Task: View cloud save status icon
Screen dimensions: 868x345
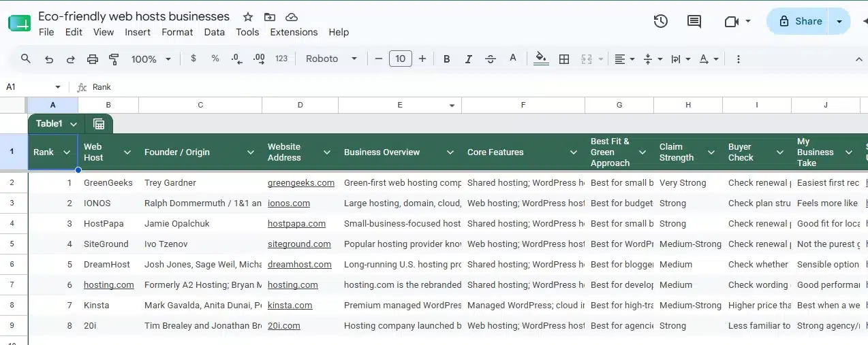Action: point(292,17)
